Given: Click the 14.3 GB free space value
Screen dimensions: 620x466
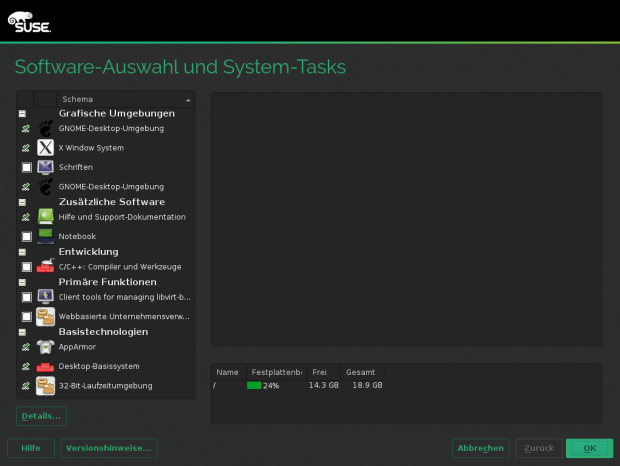Looking at the screenshot, I should [324, 385].
